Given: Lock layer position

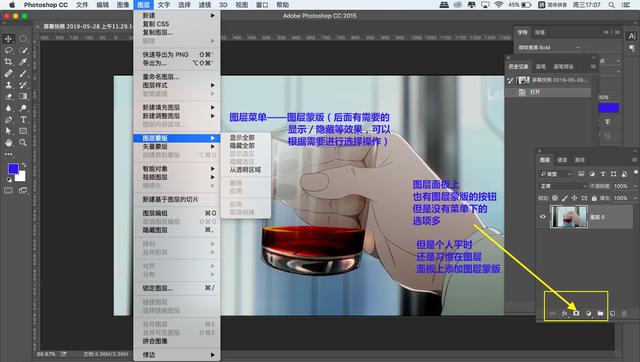Looking at the screenshot, I should click(574, 198).
